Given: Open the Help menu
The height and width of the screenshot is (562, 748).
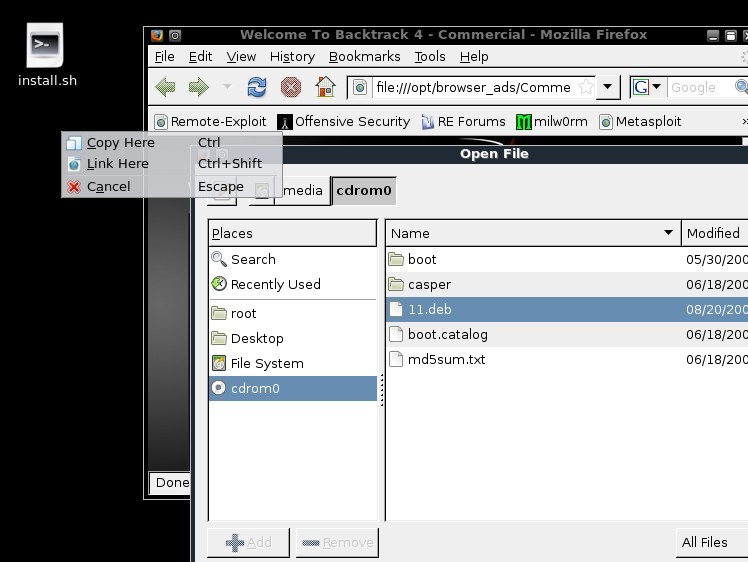Looking at the screenshot, I should click(x=474, y=57).
